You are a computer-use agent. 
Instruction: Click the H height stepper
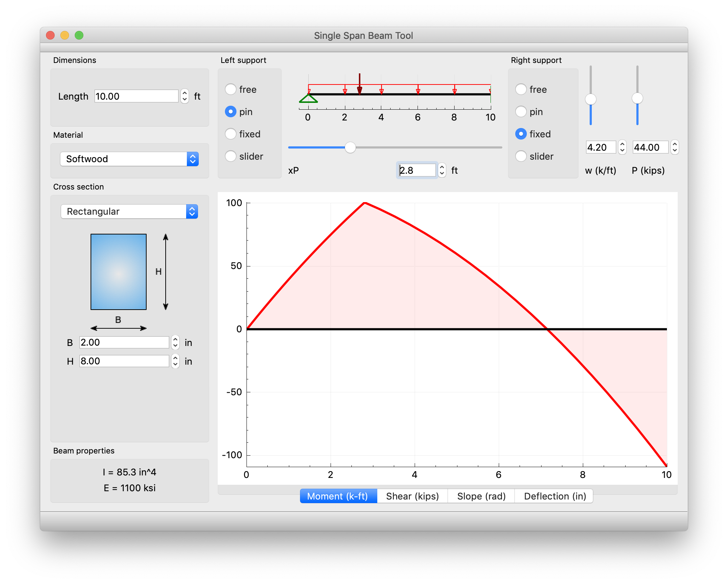(175, 361)
